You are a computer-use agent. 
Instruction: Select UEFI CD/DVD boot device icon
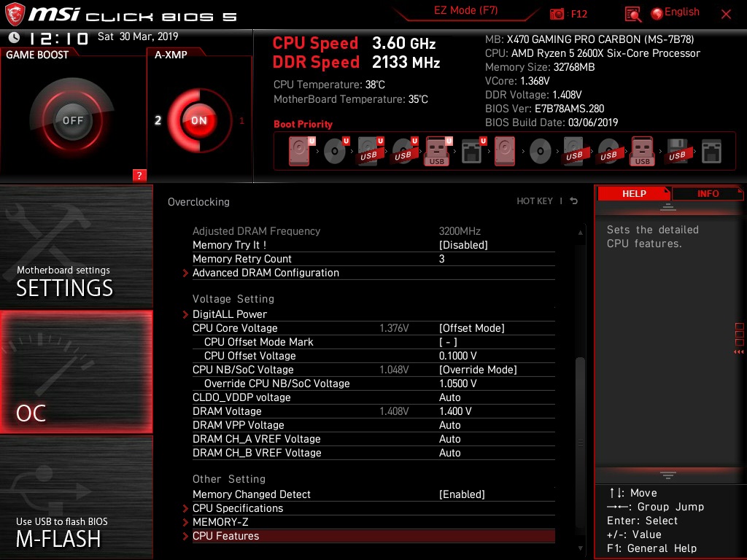pos(336,151)
